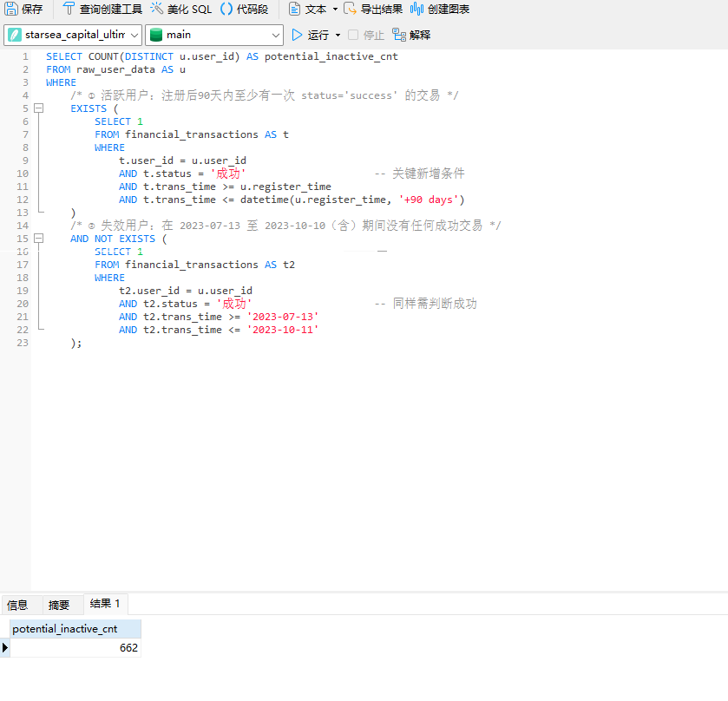Select the 结果 1 results tab
Image resolution: width=728 pixels, height=701 pixels.
coord(104,604)
